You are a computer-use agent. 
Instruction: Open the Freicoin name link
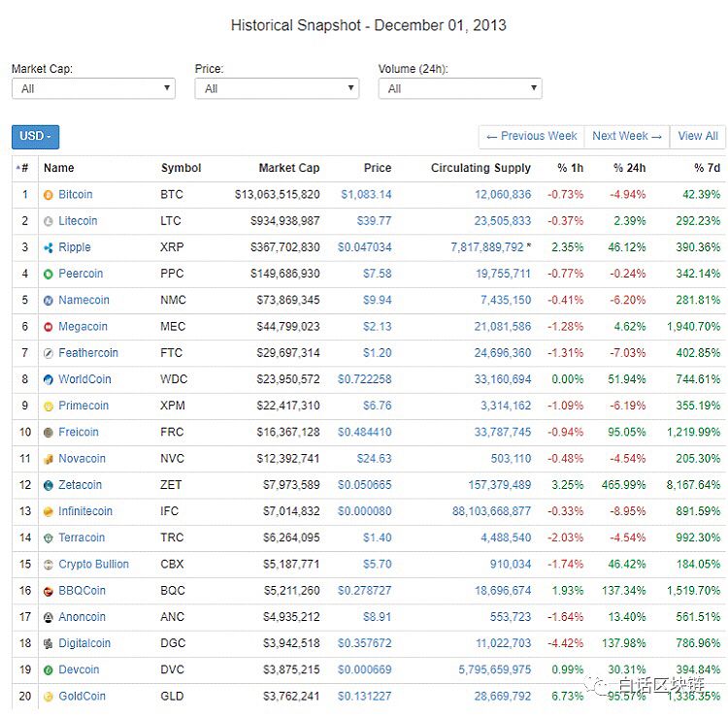pos(79,433)
